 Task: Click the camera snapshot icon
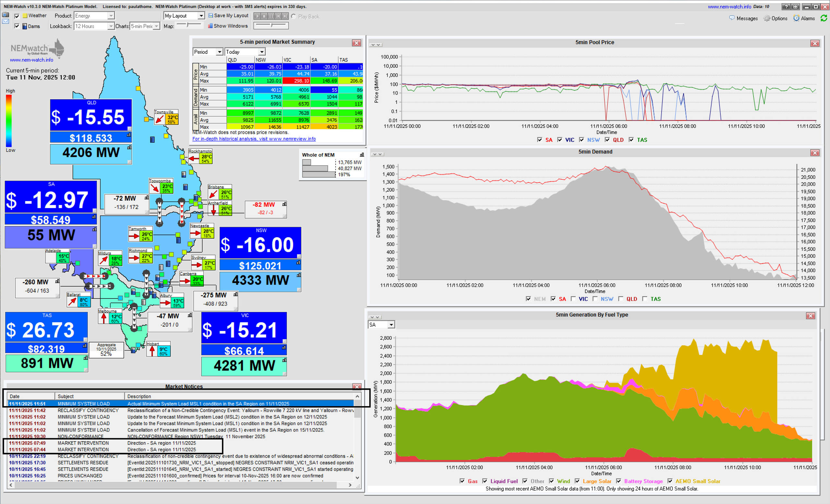[6, 15]
